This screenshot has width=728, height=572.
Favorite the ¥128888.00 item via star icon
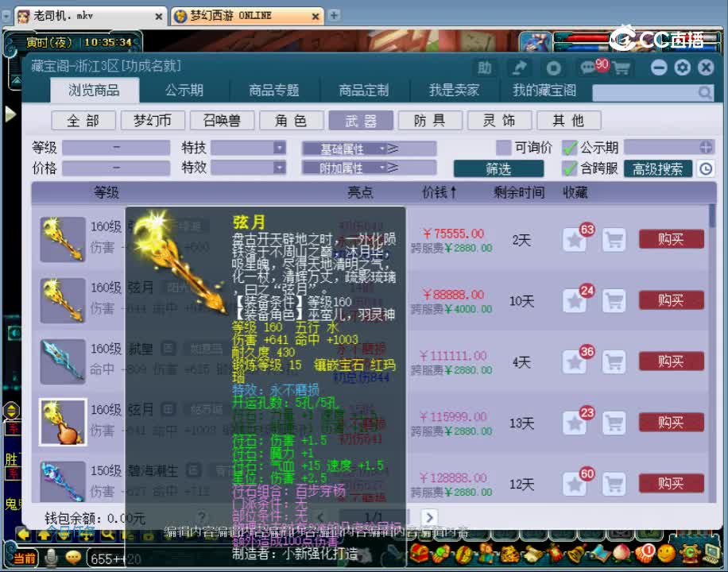click(575, 485)
